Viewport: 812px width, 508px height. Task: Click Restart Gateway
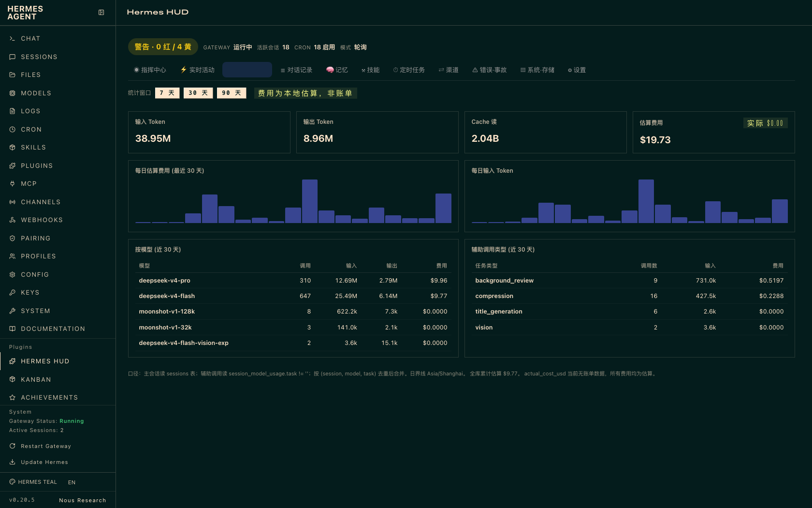(46, 446)
